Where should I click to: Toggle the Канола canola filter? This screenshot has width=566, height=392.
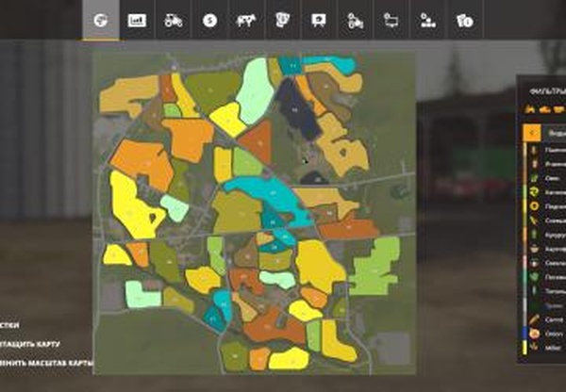(x=546, y=192)
